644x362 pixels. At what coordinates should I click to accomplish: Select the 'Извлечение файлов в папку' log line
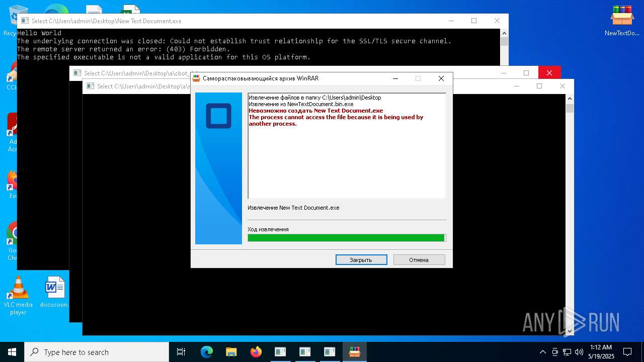[x=315, y=98]
